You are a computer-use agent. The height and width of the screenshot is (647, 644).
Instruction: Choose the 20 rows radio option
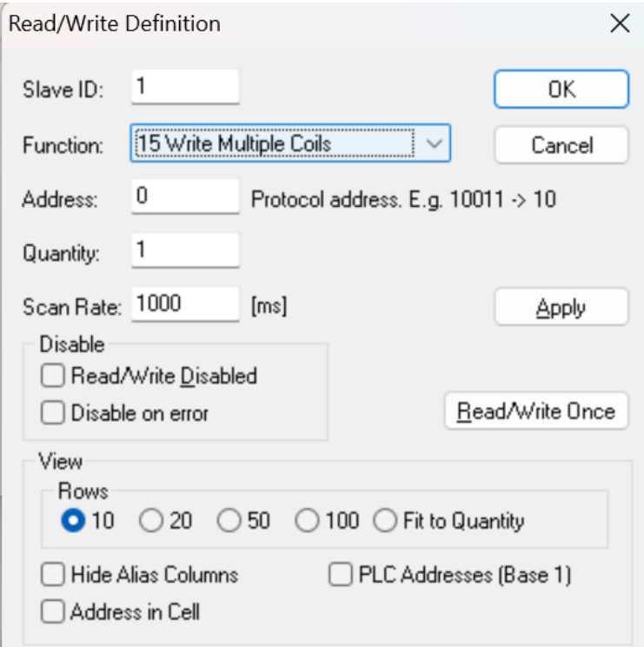(151, 522)
